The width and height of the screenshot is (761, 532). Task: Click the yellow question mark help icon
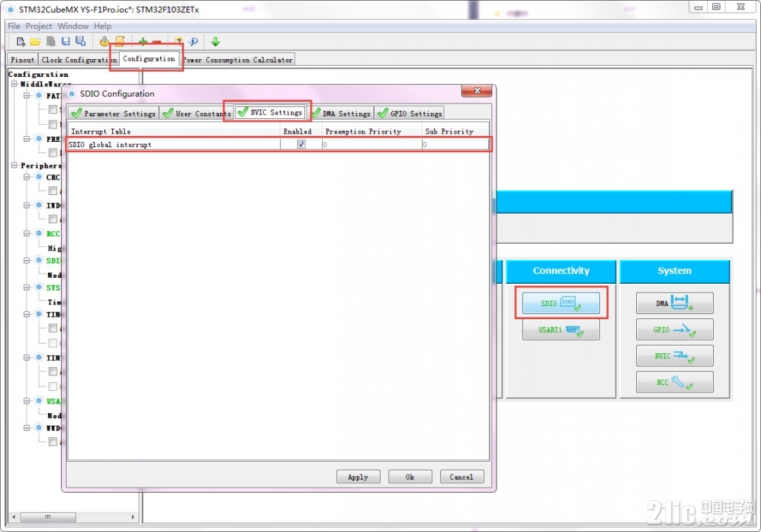tap(179, 41)
